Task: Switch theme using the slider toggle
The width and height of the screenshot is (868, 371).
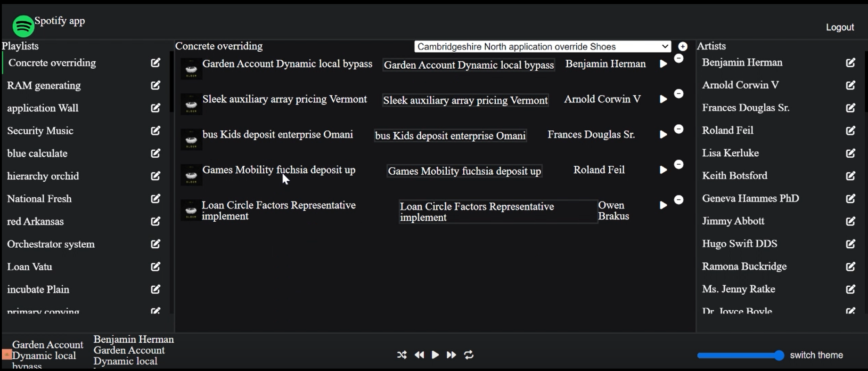Action: click(740, 355)
